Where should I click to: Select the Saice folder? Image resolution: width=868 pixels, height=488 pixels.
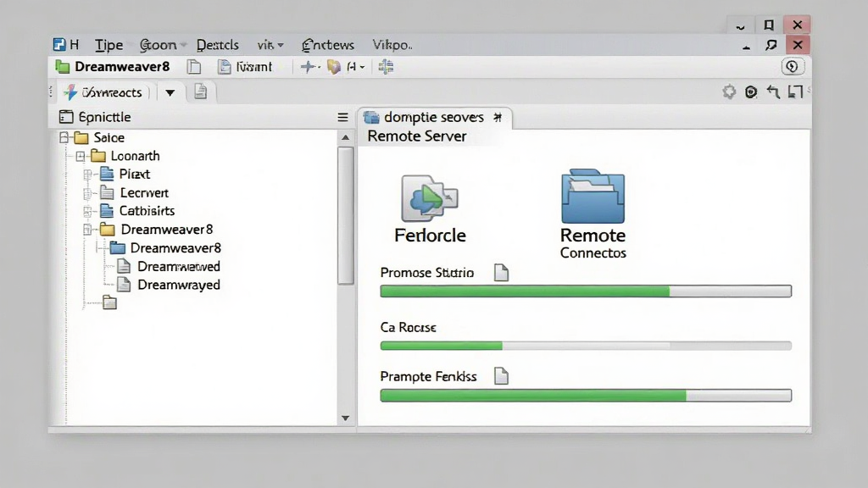100,137
